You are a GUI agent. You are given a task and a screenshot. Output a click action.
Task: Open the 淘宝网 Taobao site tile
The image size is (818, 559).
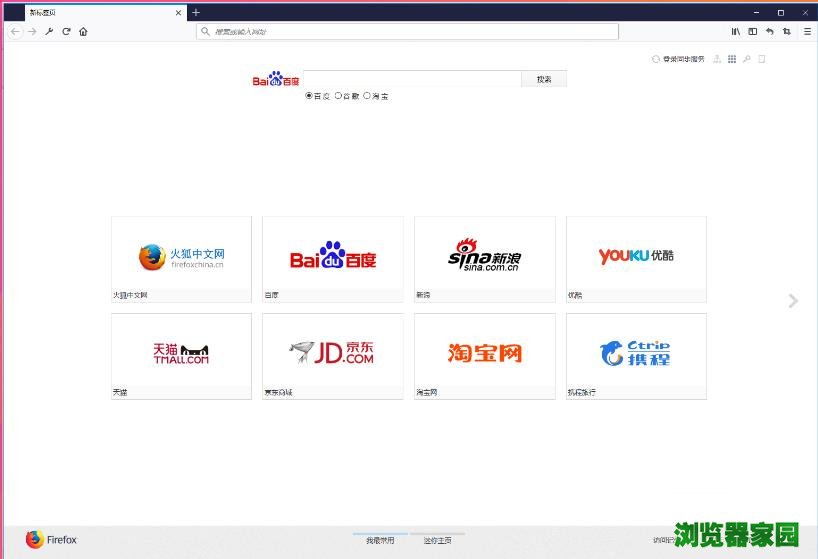485,356
